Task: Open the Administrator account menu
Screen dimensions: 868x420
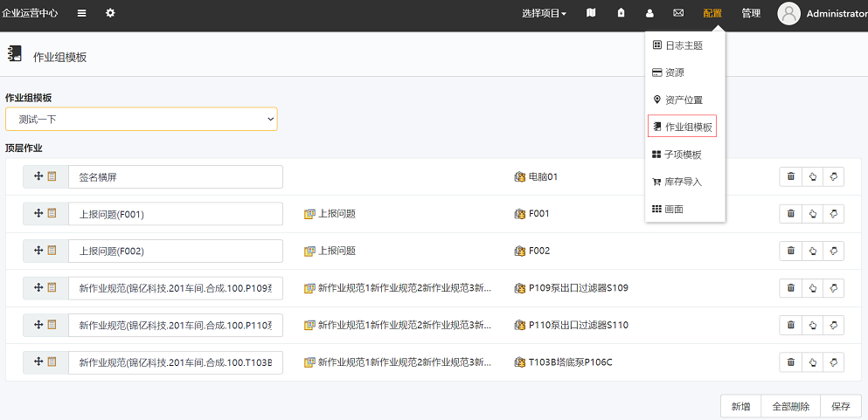Action: click(x=822, y=13)
